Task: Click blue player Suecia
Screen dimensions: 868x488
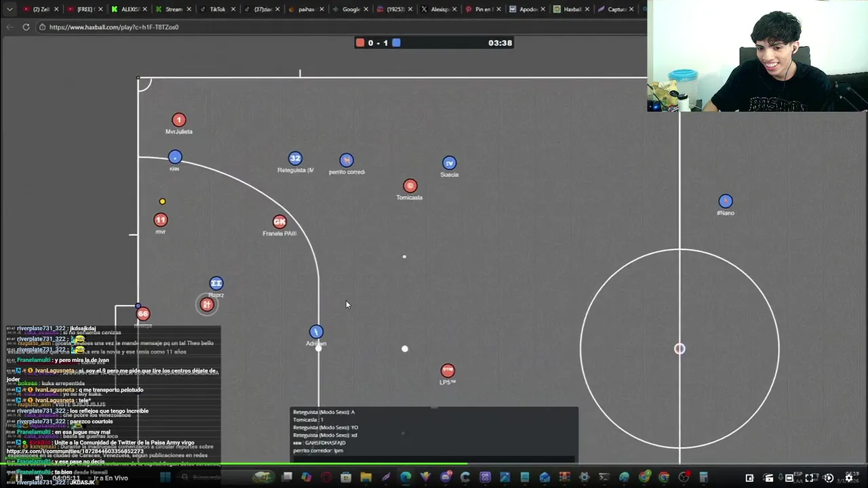Action: coord(449,163)
